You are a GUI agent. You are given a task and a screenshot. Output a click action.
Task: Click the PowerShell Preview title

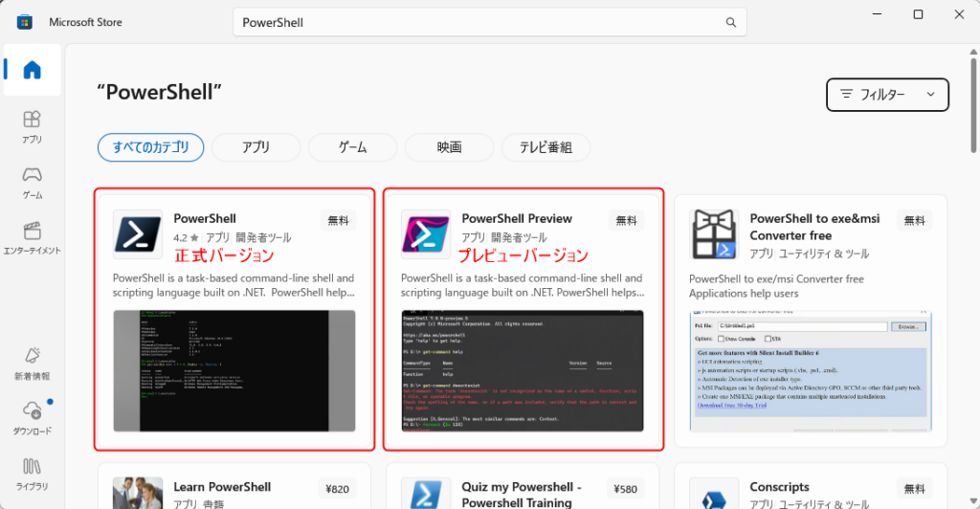[517, 218]
